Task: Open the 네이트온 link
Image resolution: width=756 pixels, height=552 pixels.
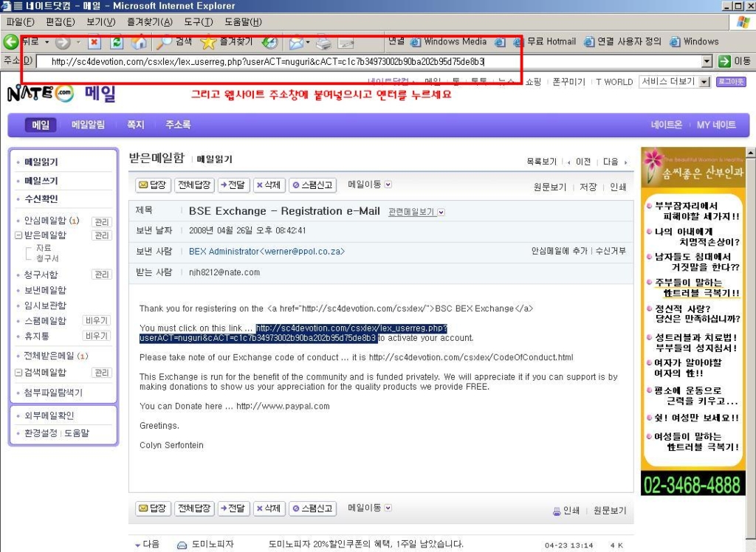Action: click(x=667, y=125)
